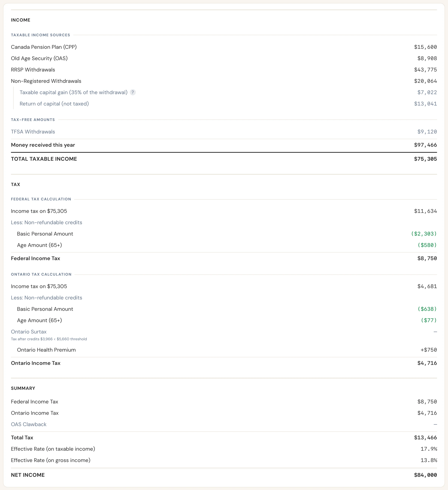
Task: Click the ($2,303) federal basic personal credit
Action: [x=424, y=234]
